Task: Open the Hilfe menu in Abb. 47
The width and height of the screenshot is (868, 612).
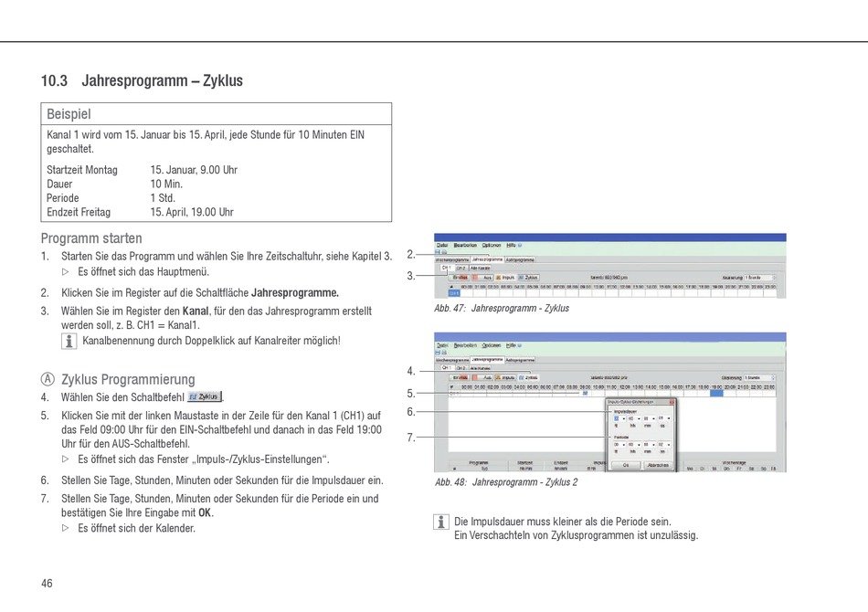Action: tap(511, 245)
